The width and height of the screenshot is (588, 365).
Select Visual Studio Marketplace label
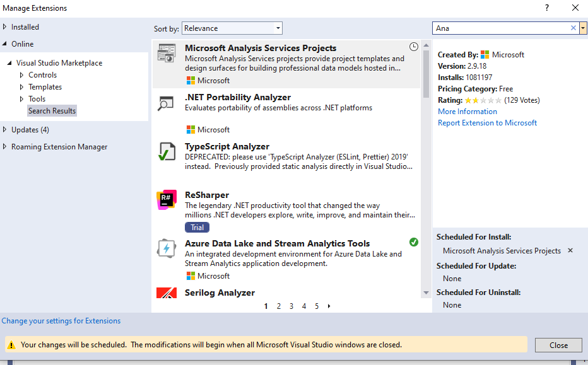coord(59,63)
